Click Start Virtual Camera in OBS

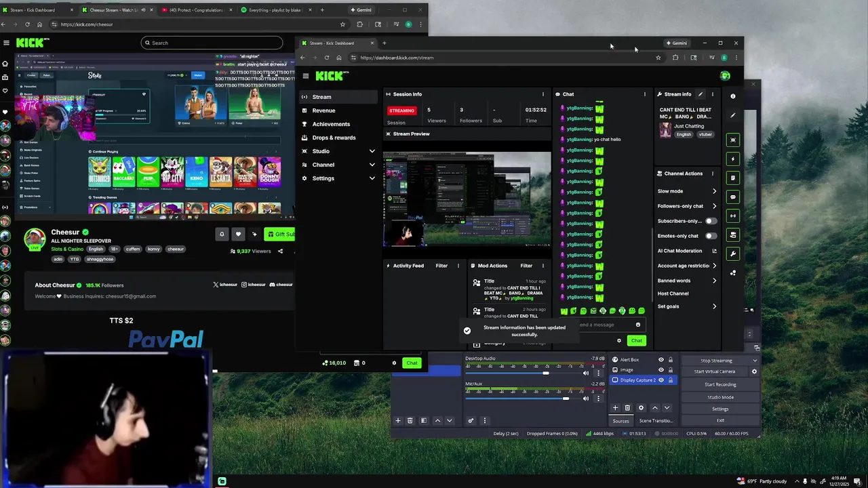click(x=715, y=371)
